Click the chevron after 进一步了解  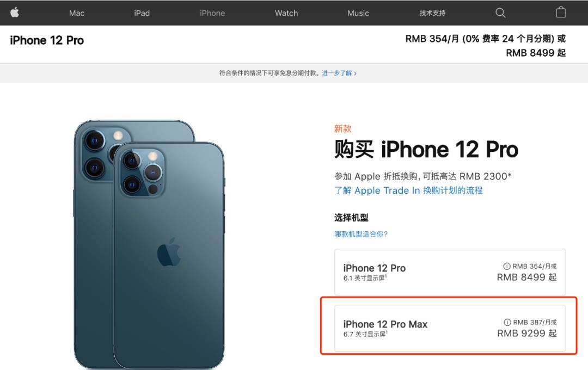coord(355,73)
